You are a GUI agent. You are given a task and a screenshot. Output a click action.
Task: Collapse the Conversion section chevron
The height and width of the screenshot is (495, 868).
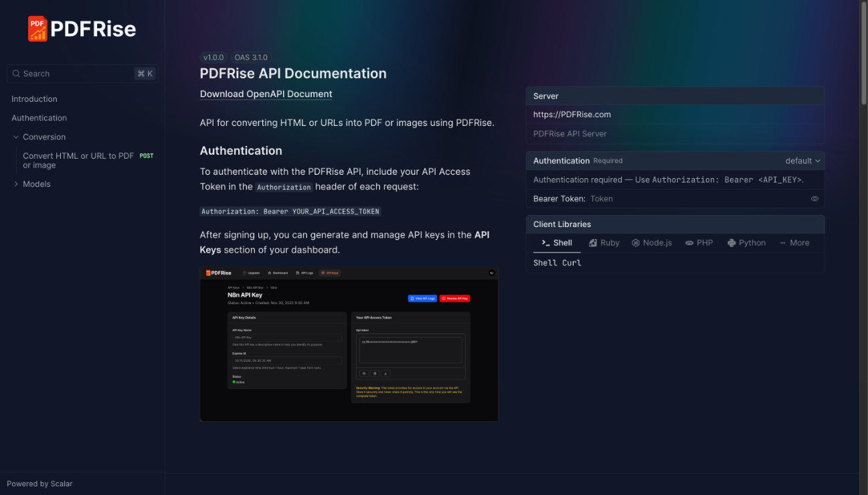point(15,137)
